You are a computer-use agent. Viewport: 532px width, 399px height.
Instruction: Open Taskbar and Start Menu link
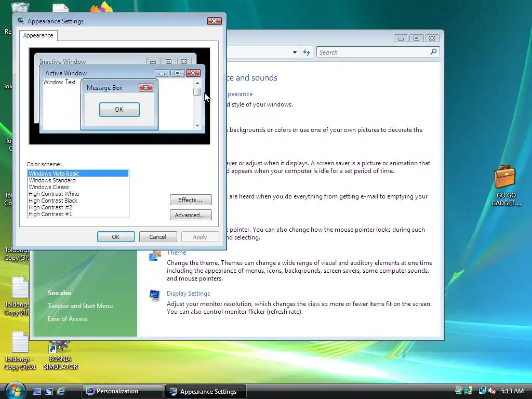(x=80, y=305)
